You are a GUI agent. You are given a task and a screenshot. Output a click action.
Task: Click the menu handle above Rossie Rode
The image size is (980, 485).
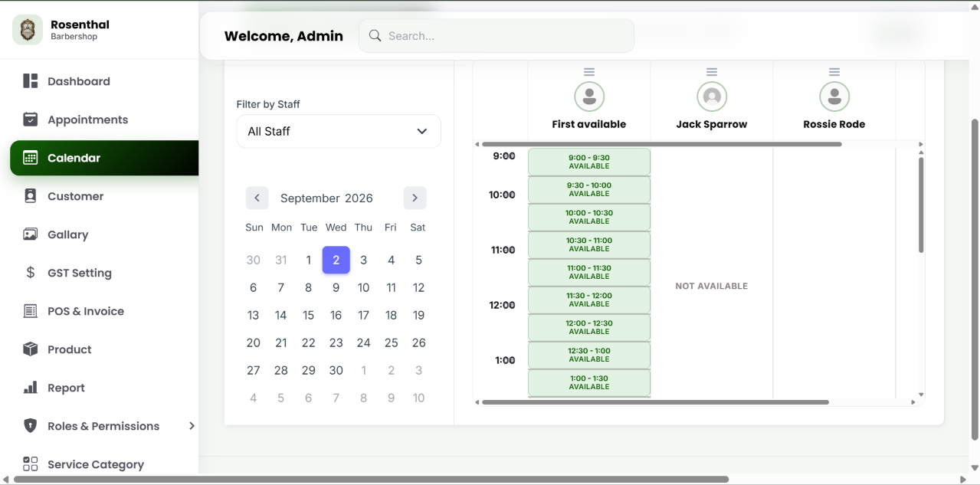click(x=834, y=72)
